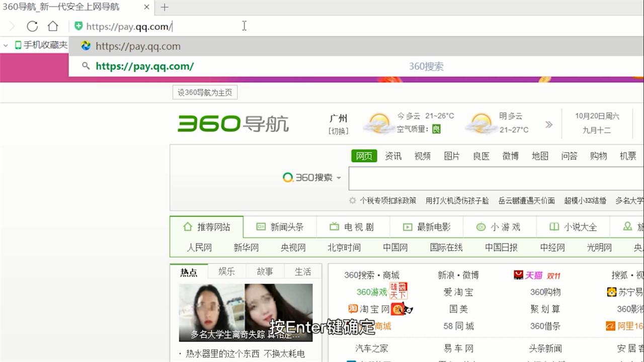Image resolution: width=644 pixels, height=362 pixels.
Task: Visit the 国际在线 link
Action: coord(446,247)
